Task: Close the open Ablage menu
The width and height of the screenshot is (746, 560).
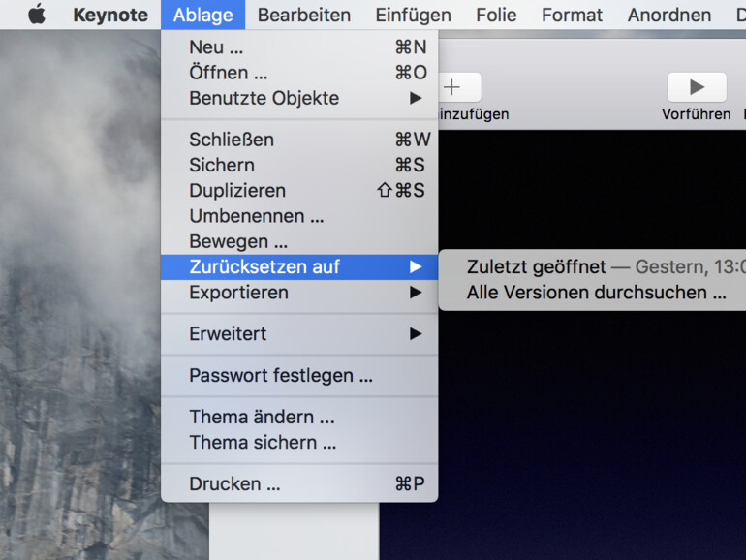Action: click(x=203, y=15)
